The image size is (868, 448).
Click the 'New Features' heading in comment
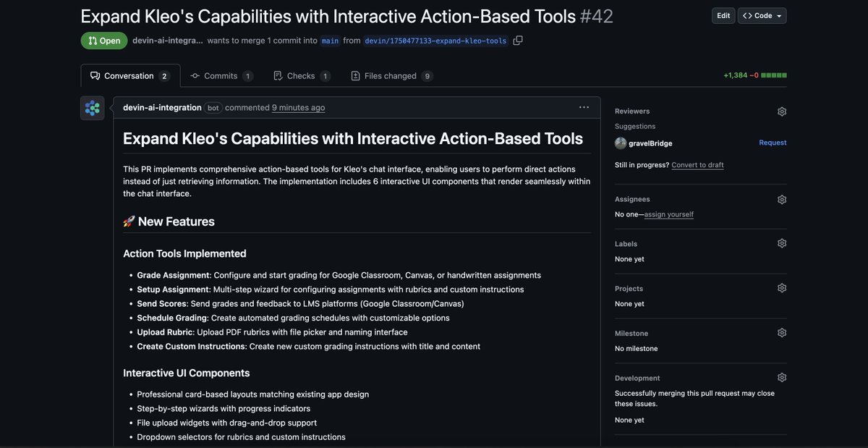click(x=169, y=221)
